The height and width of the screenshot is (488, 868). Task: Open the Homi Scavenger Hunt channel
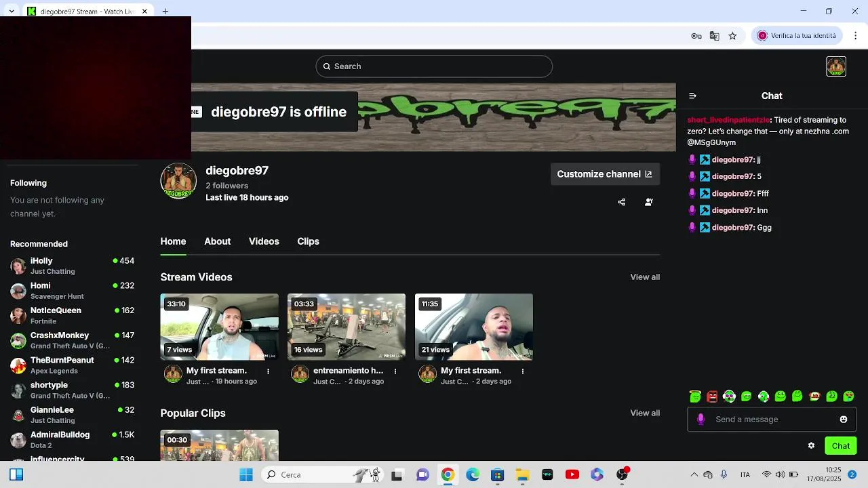pos(72,291)
